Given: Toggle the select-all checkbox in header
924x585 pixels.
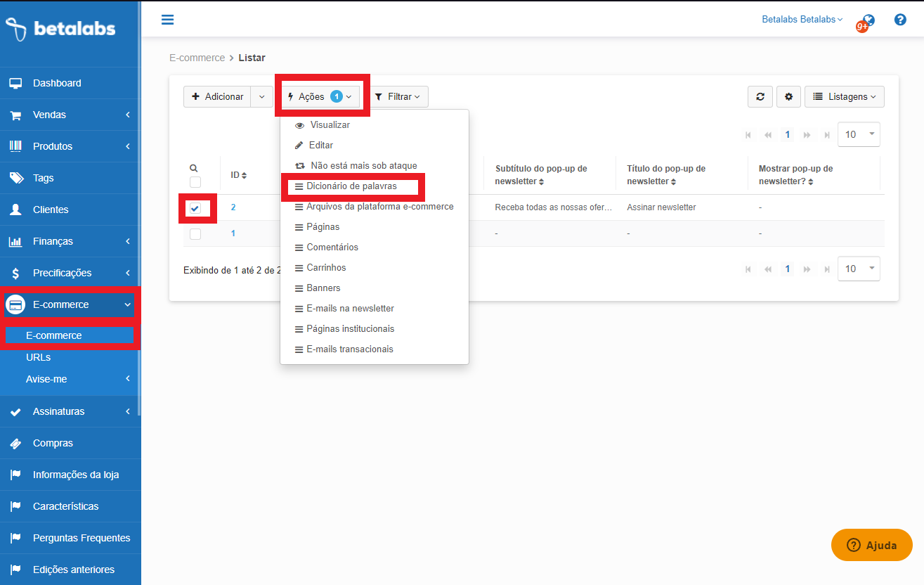Looking at the screenshot, I should pyautogui.click(x=195, y=182).
